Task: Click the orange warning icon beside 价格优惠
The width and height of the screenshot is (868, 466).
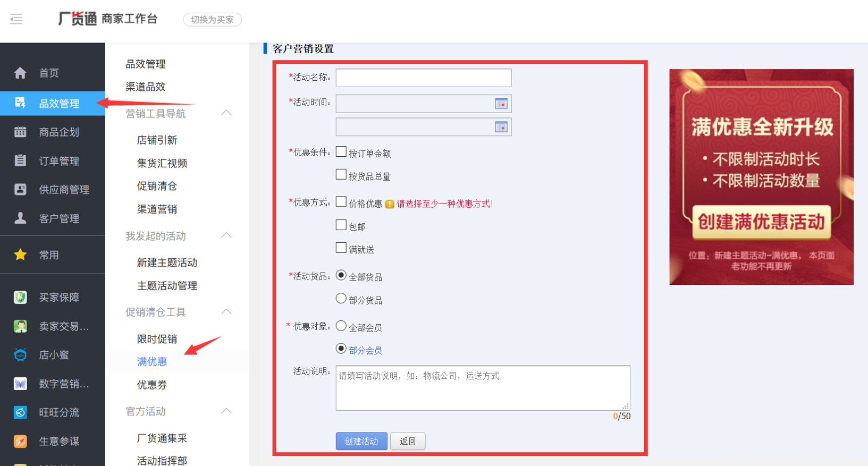Action: 390,204
